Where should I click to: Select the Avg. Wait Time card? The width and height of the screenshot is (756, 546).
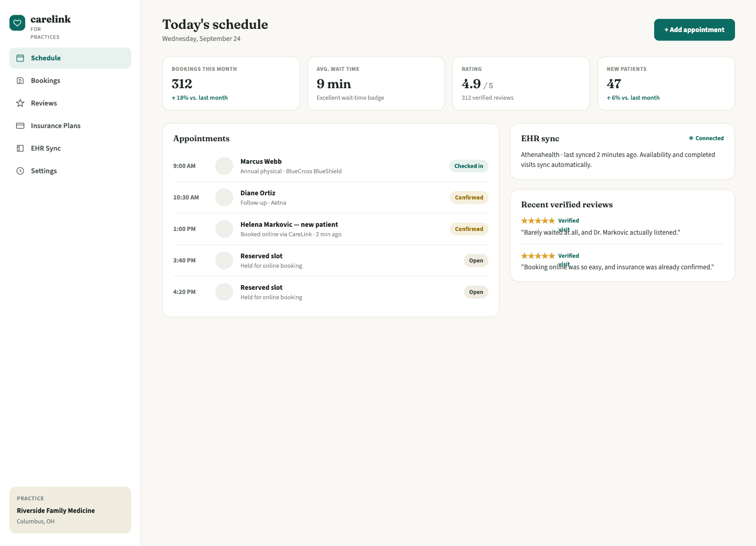point(376,83)
